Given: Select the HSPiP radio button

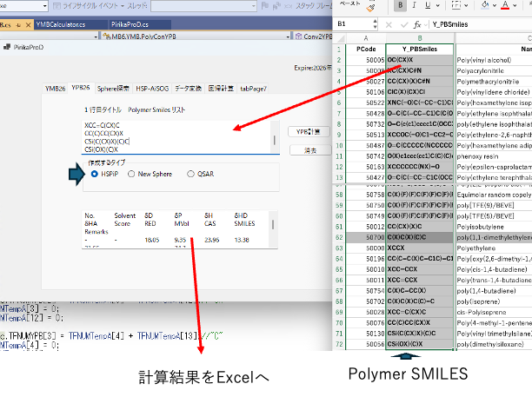Looking at the screenshot, I should tap(94, 174).
